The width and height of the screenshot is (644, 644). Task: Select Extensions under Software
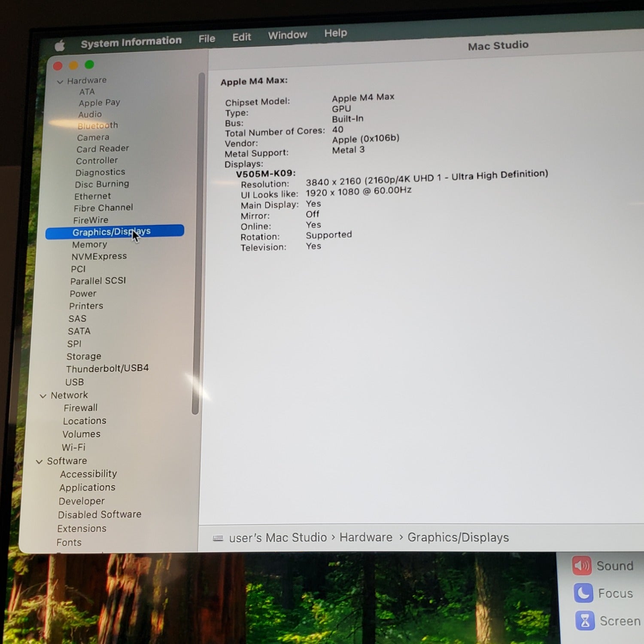coord(82,529)
